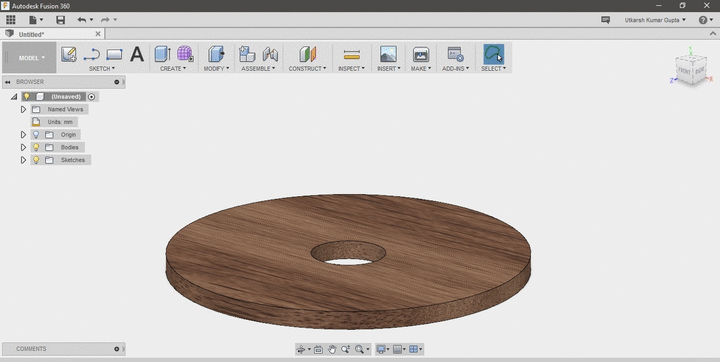Click the Save icon in toolbar

pyautogui.click(x=61, y=20)
